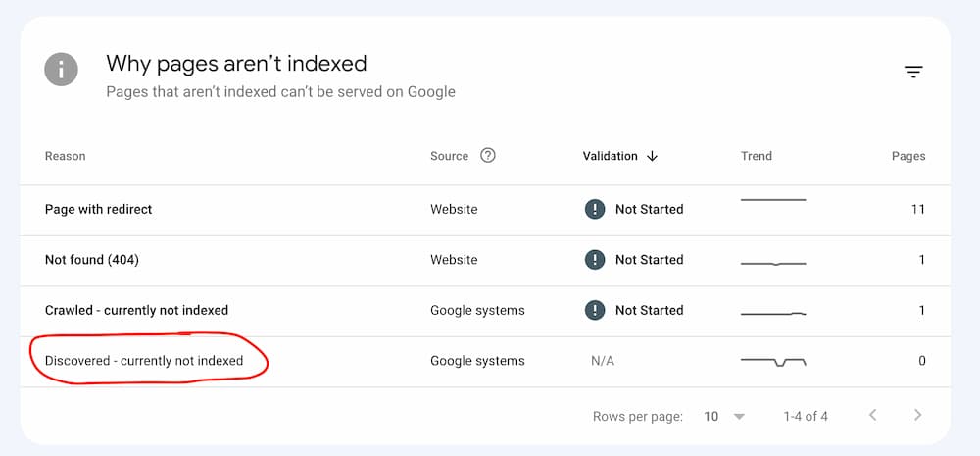Open Discovered - currently not indexed row
980x456 pixels.
click(x=485, y=362)
